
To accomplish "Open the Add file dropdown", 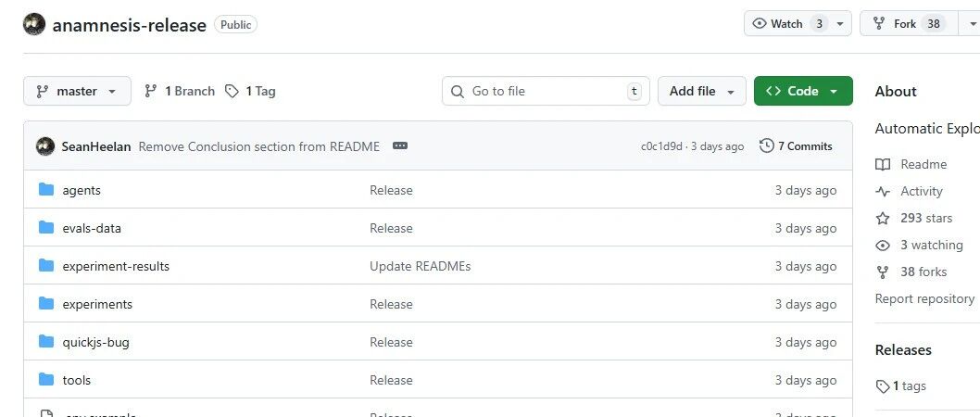I will pyautogui.click(x=702, y=92).
